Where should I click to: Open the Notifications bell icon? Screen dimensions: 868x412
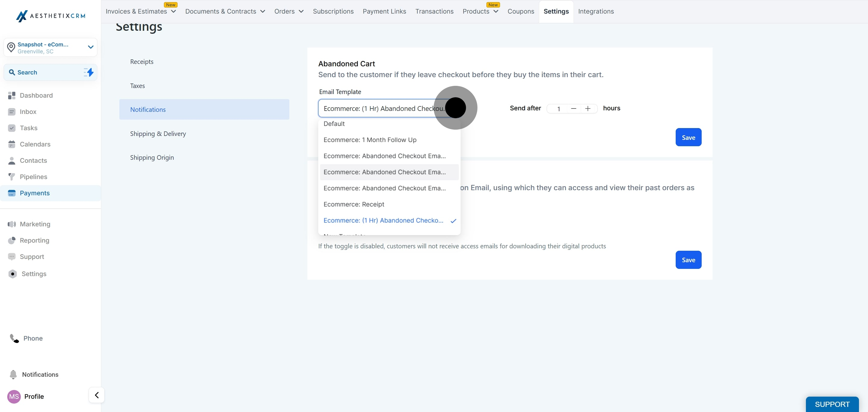[13, 375]
